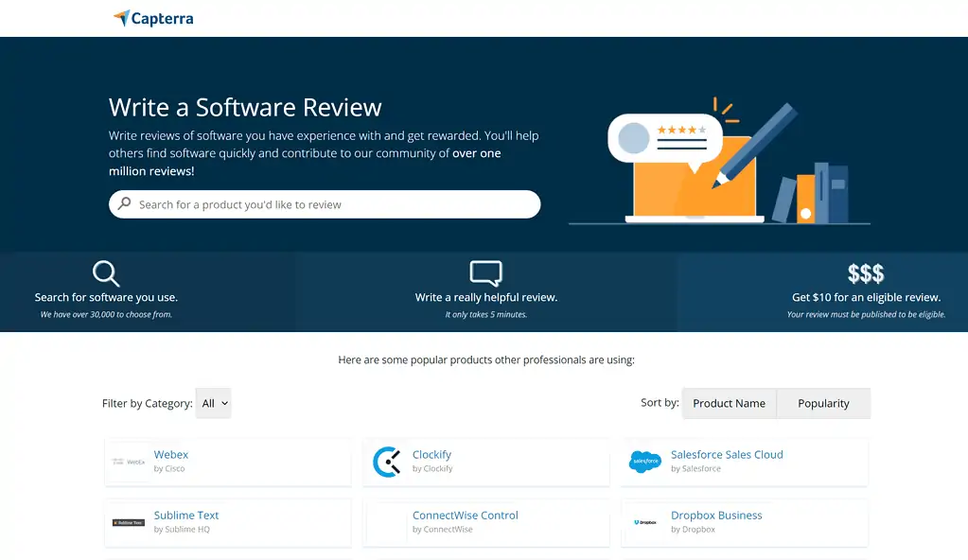Click the Sublime Text logo thumbnail

(x=128, y=521)
